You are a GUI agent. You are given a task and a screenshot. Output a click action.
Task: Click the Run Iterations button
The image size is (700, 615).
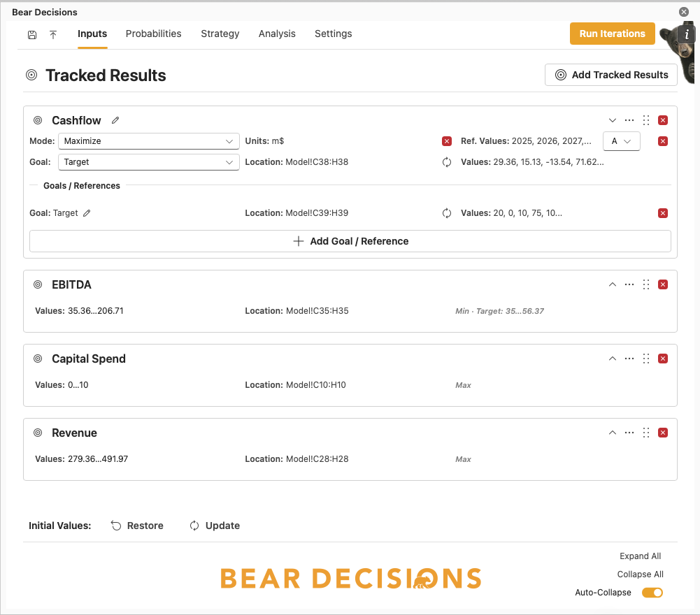[x=612, y=34]
